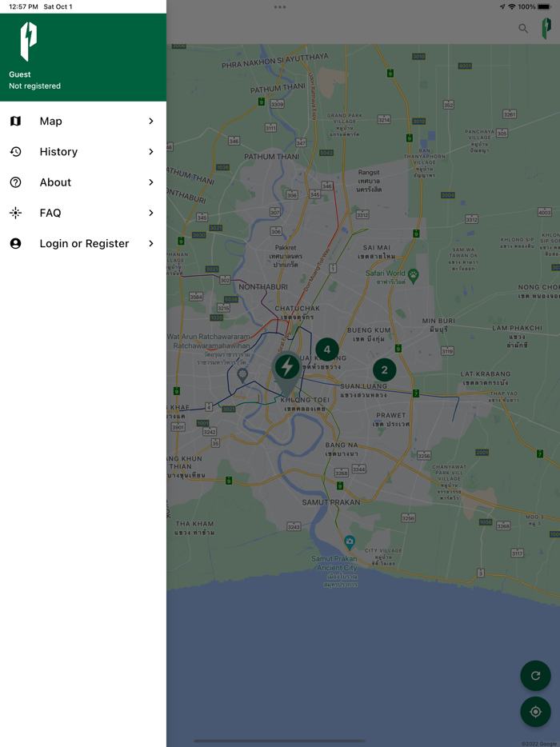Tap the Pakkret map label
Viewport: 560px width, 747px height.
pos(286,248)
